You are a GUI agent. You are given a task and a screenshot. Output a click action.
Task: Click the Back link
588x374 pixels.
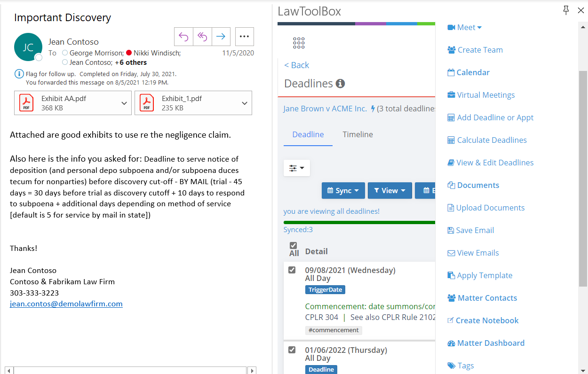[297, 65]
